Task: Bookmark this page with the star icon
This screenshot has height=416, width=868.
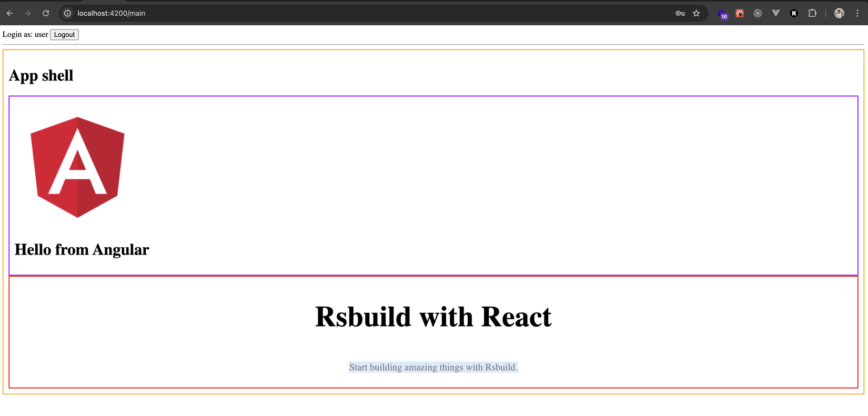Action: tap(697, 13)
